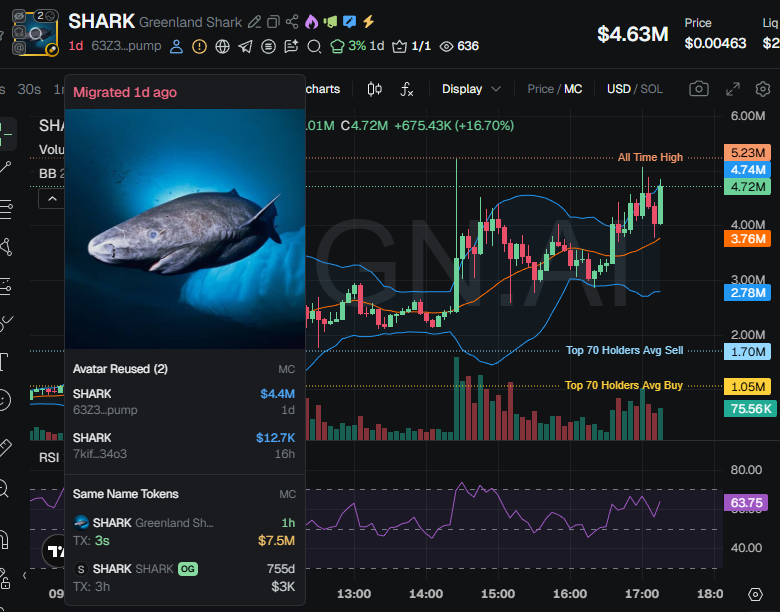Click the magnifier search icon in the header
780x612 pixels.
click(314, 47)
